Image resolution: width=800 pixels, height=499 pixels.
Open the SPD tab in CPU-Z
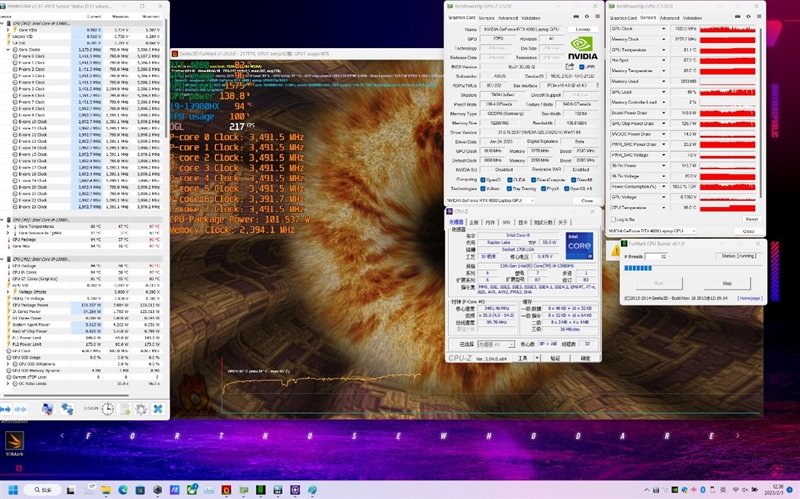(507, 222)
